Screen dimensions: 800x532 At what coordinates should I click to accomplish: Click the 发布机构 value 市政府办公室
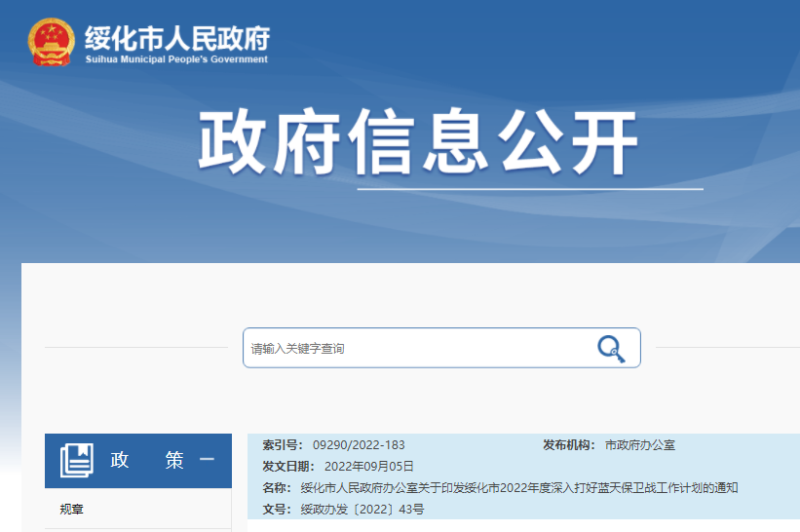[640, 445]
